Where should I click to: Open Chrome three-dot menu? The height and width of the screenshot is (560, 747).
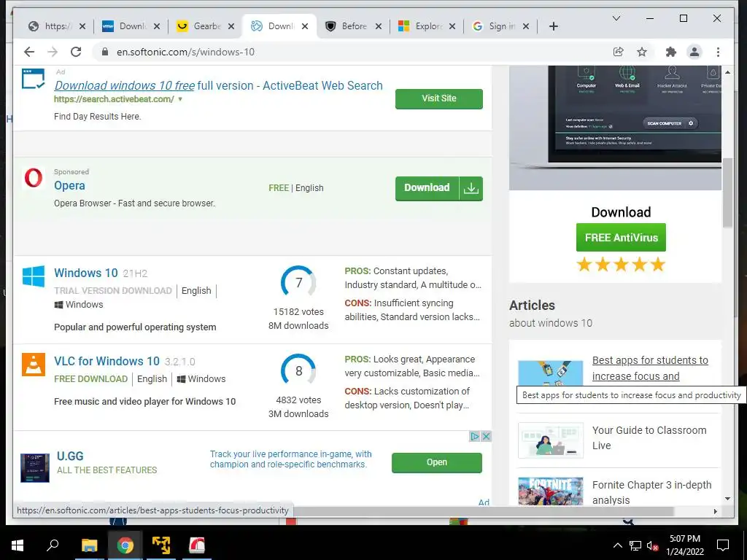click(x=718, y=52)
